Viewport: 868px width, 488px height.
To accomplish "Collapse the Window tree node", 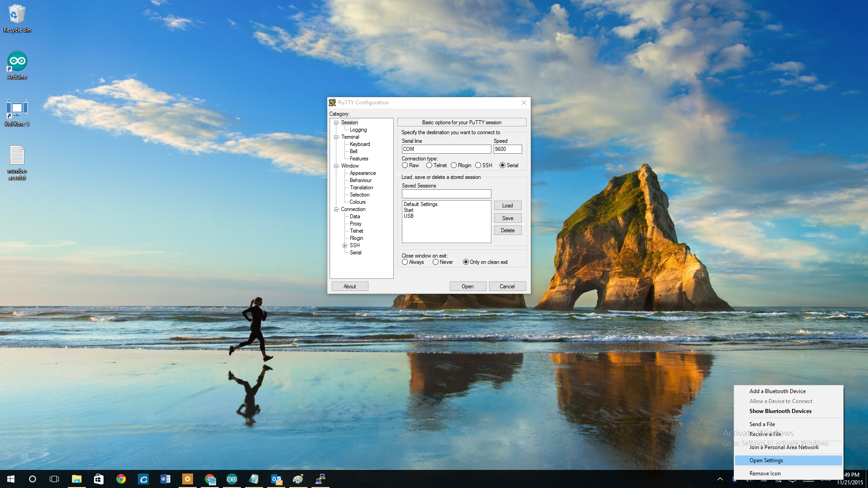I will (x=336, y=166).
